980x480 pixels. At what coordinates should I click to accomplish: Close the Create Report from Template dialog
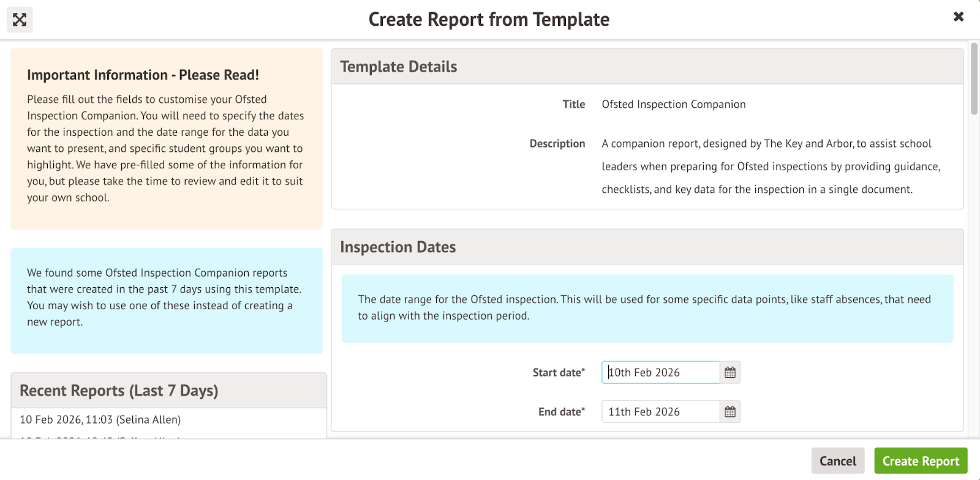pyautogui.click(x=959, y=17)
